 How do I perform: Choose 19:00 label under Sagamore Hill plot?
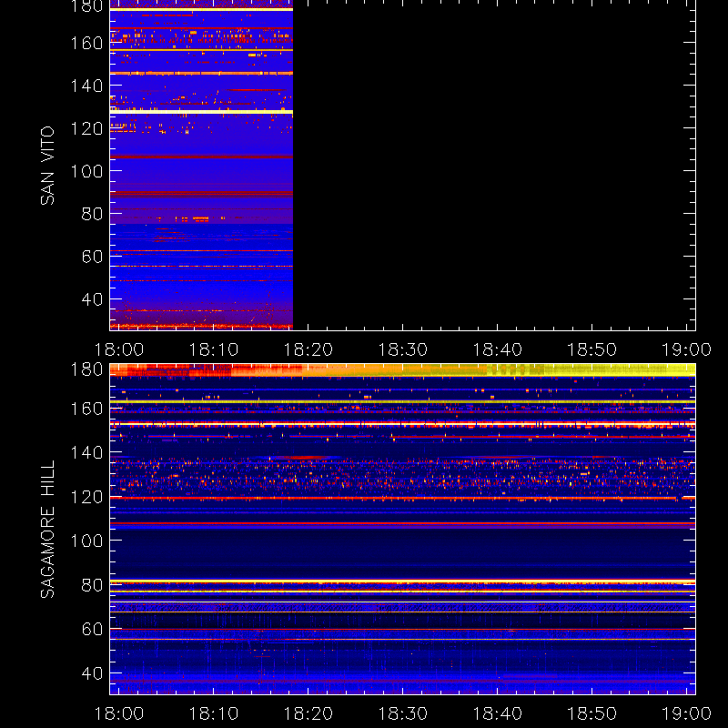(686, 713)
